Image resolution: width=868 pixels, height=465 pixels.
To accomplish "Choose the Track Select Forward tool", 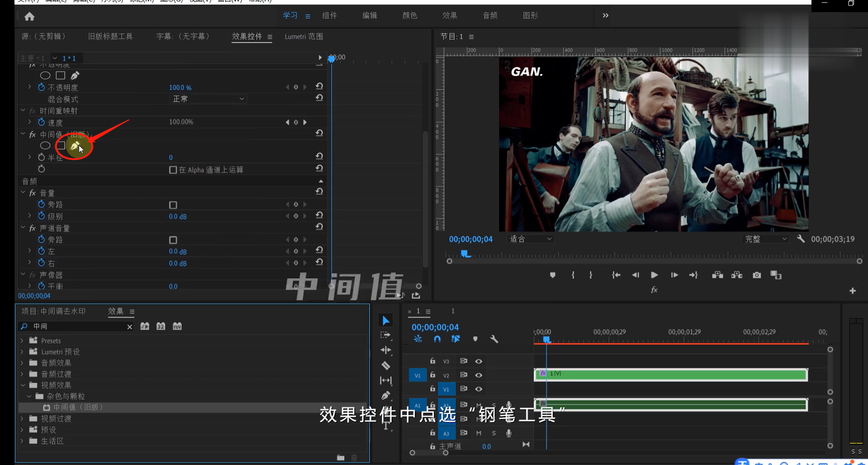I will 386,335.
